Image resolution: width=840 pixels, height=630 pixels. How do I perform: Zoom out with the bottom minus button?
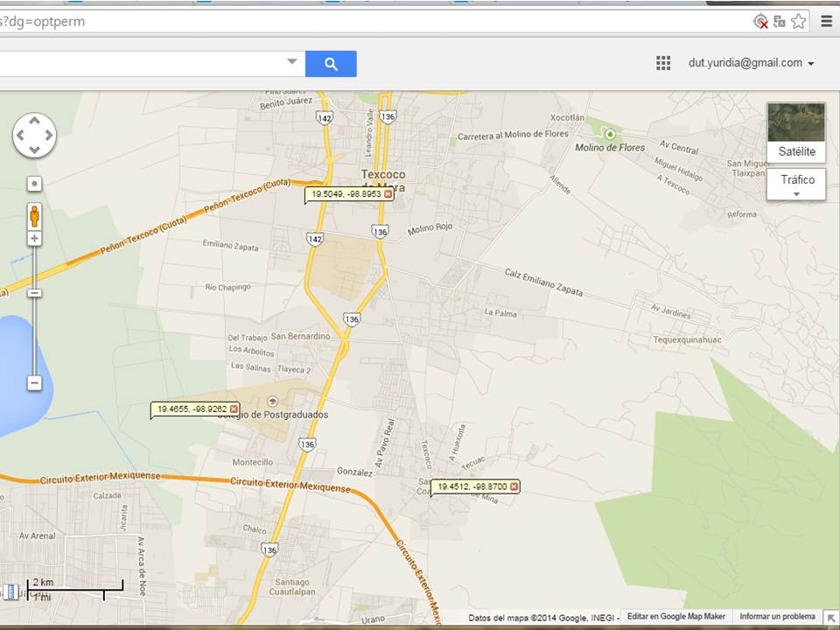click(34, 383)
